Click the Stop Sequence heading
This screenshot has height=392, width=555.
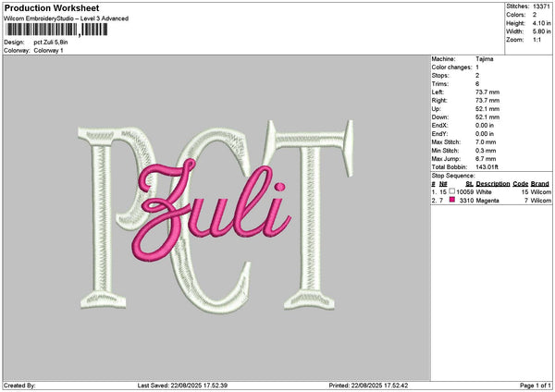click(453, 176)
